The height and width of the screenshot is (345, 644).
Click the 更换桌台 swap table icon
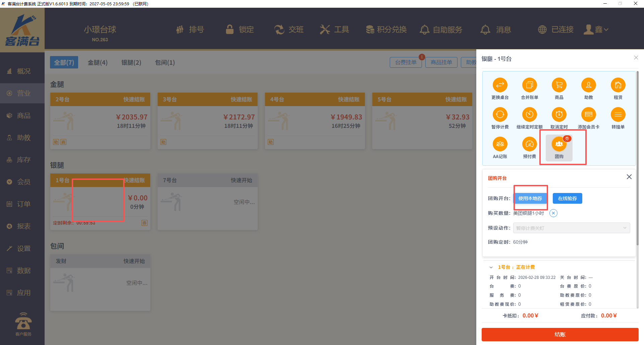tap(500, 85)
